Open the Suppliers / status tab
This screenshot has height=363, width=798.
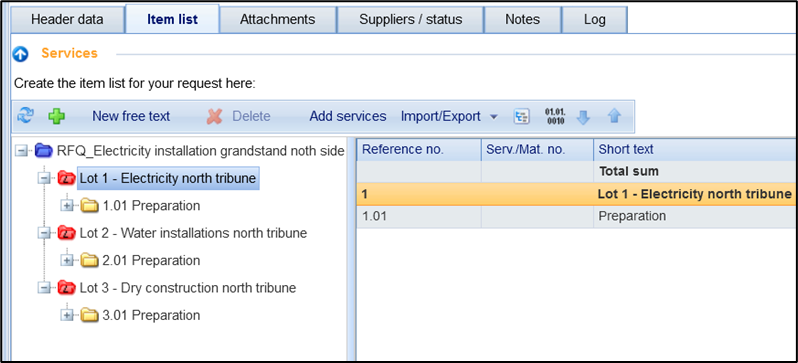(x=411, y=20)
